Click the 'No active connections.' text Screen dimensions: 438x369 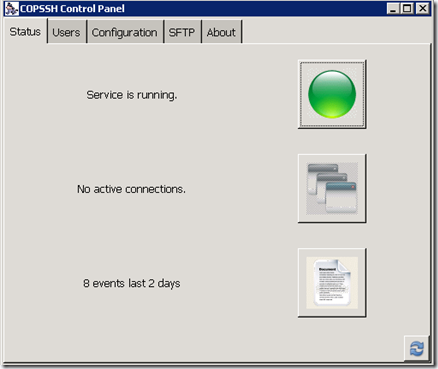[x=131, y=189]
